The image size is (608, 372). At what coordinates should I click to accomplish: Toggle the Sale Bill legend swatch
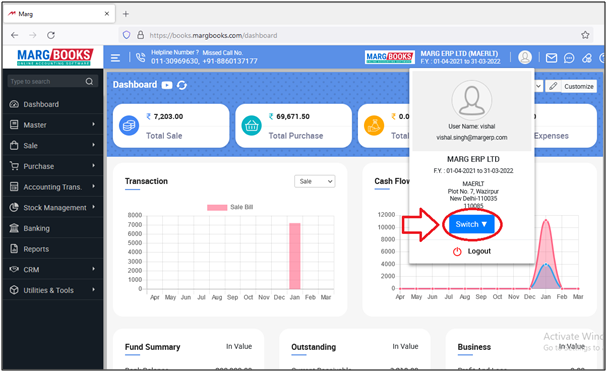[217, 208]
